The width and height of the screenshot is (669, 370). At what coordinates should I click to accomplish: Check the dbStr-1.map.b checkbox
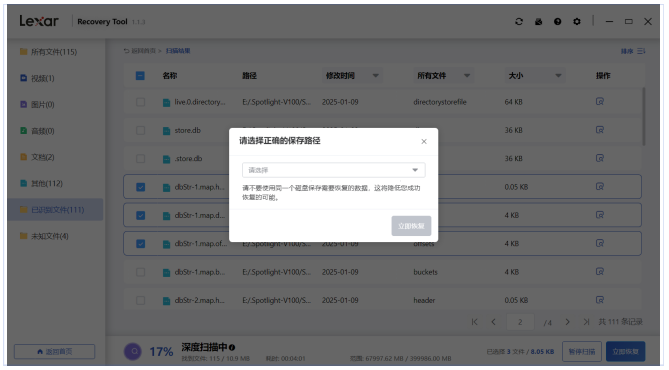[140, 272]
